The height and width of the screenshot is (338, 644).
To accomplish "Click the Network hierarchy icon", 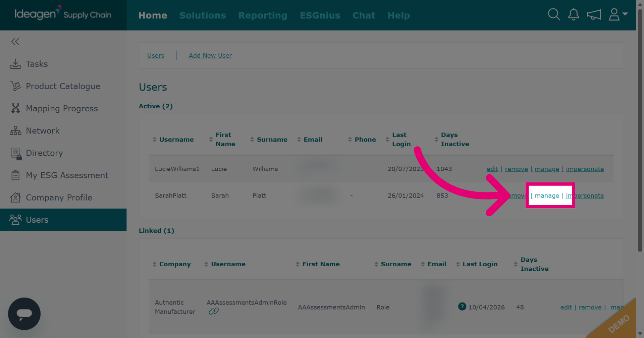I will (15, 131).
